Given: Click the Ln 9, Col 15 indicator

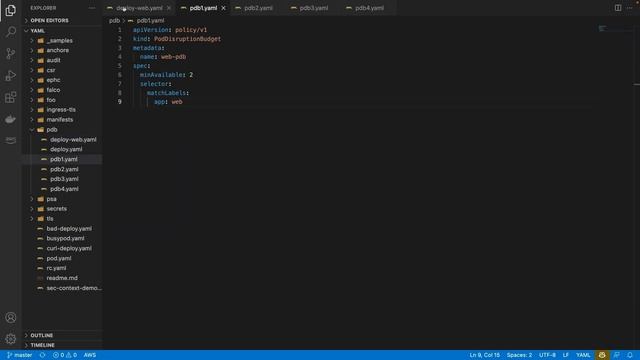Looking at the screenshot, I should pyautogui.click(x=484, y=355).
